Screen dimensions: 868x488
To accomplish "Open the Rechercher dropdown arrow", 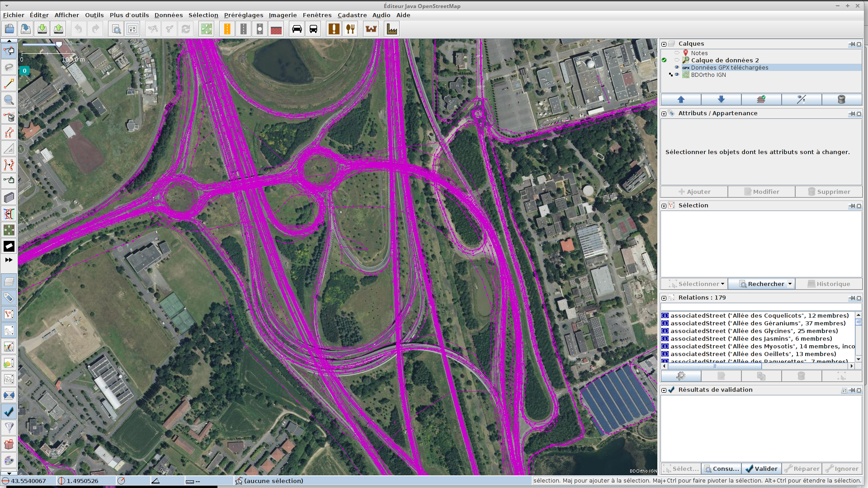I will 790,284.
